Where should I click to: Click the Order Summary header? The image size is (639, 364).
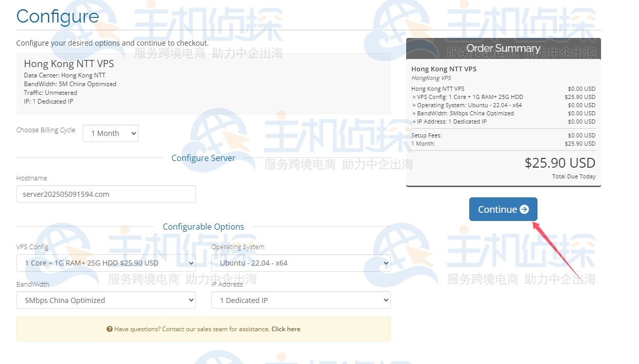503,49
